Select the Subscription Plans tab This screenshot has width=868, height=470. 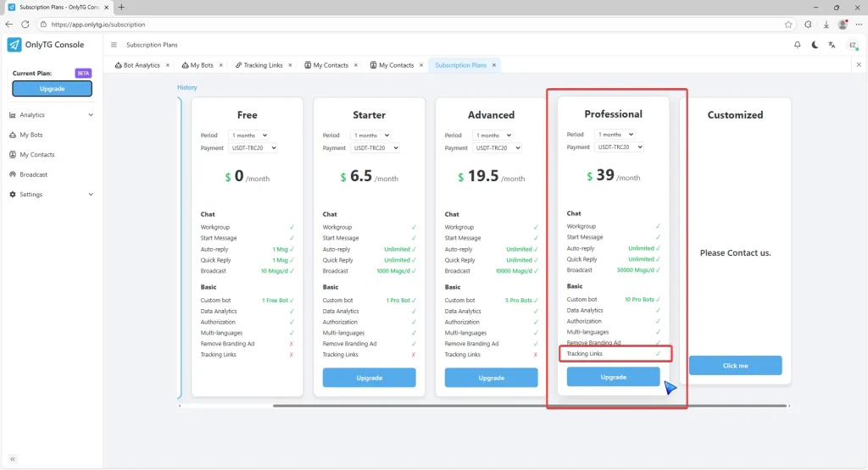[460, 65]
